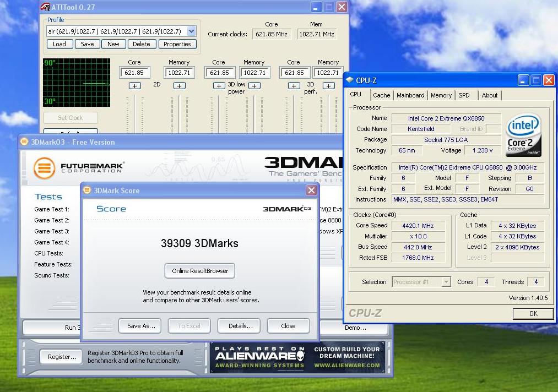Click the CPU-Z title bar icon
The width and height of the screenshot is (558, 392).
click(350, 80)
